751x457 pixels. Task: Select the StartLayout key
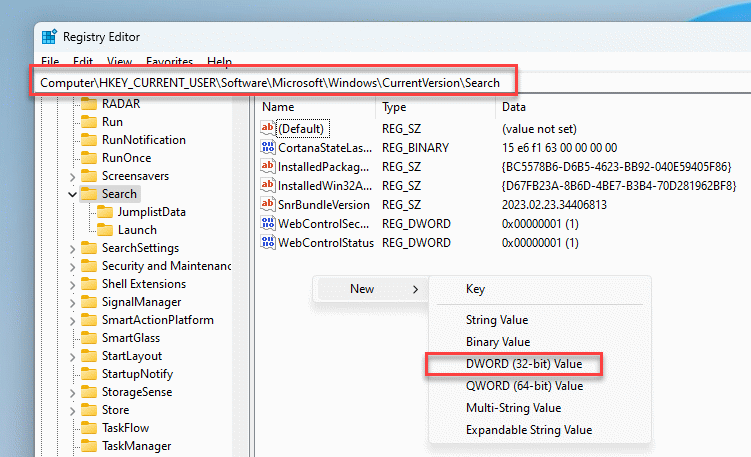click(132, 356)
